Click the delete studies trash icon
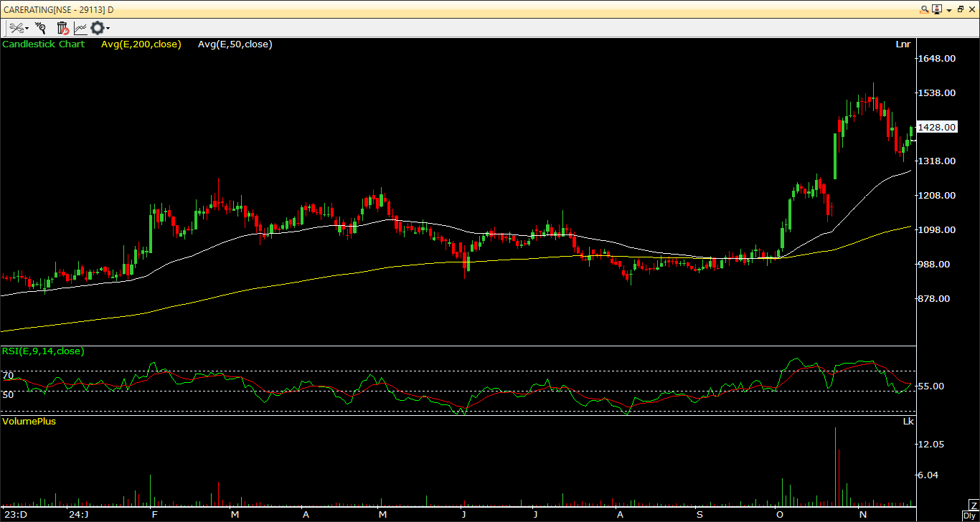This screenshot has height=522, width=980. coord(62,28)
